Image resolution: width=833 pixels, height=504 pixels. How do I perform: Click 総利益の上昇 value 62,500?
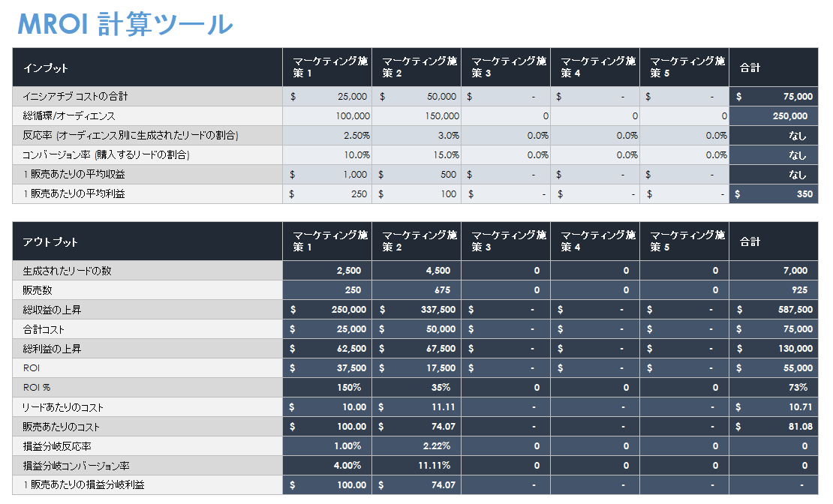click(x=327, y=349)
